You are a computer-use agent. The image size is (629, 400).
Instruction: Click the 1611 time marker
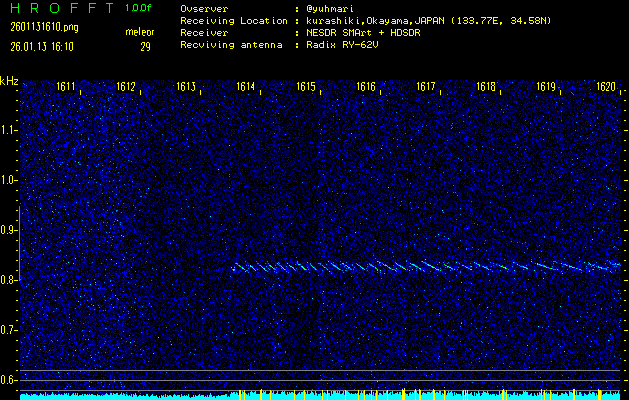coord(67,87)
